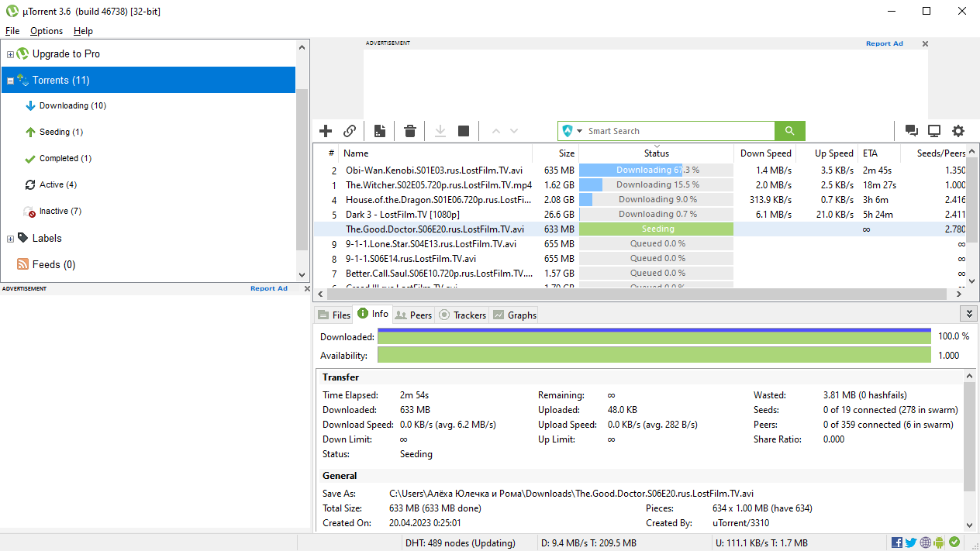Open Preferences gear icon
This screenshot has width=980, height=551.
click(958, 131)
